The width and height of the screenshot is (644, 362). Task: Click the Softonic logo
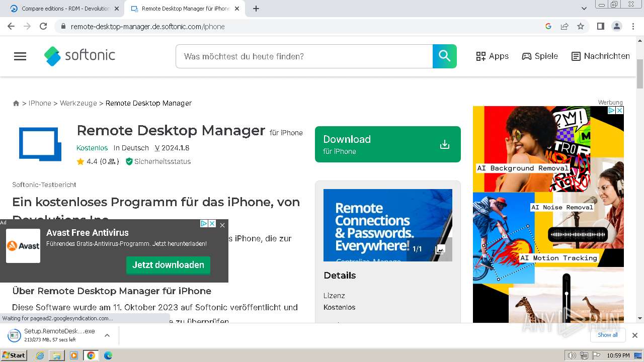(79, 56)
